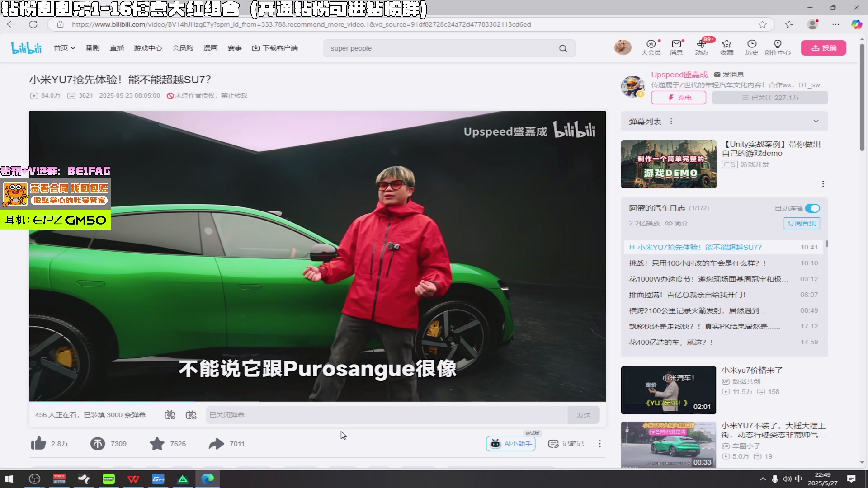Play 花400亿造的车，就这？ item
This screenshot has width=868, height=488.
723,342
